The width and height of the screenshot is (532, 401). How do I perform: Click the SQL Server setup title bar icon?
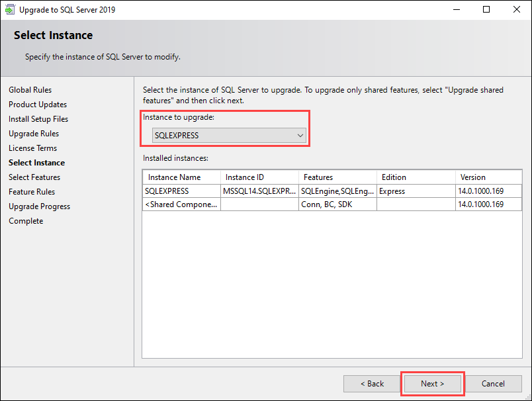(x=9, y=10)
